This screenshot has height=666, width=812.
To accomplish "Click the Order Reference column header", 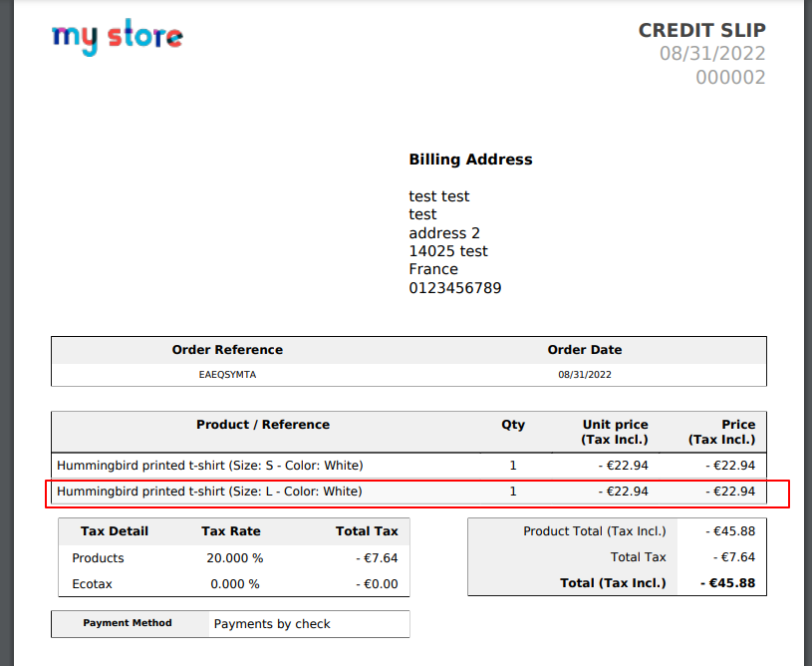I will click(227, 350).
